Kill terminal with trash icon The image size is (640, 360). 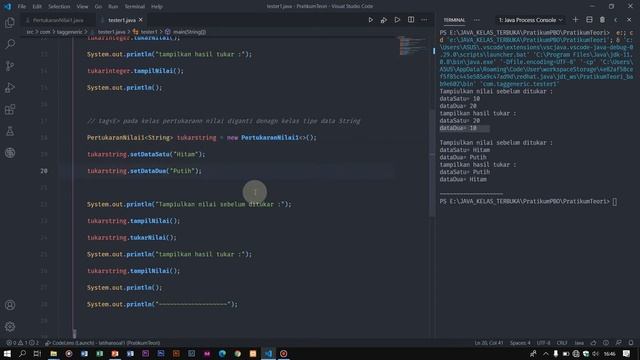[602, 20]
